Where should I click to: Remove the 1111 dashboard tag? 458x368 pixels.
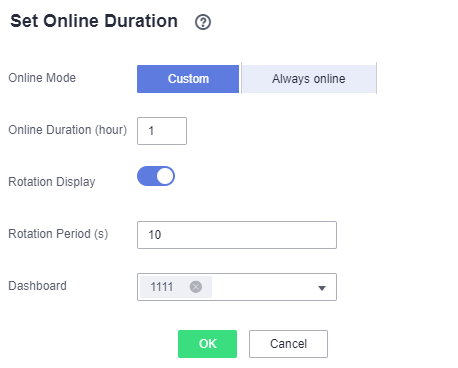[x=196, y=287]
